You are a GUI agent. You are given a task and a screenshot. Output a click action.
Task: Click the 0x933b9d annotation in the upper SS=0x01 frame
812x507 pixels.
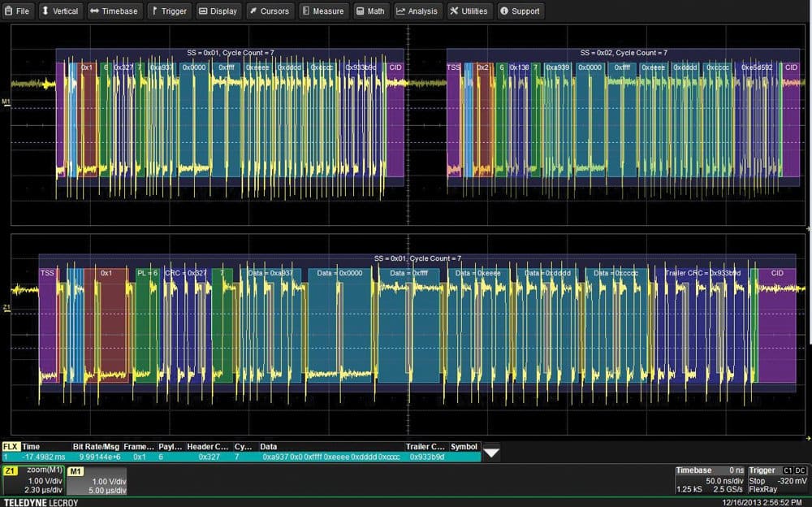pos(361,67)
